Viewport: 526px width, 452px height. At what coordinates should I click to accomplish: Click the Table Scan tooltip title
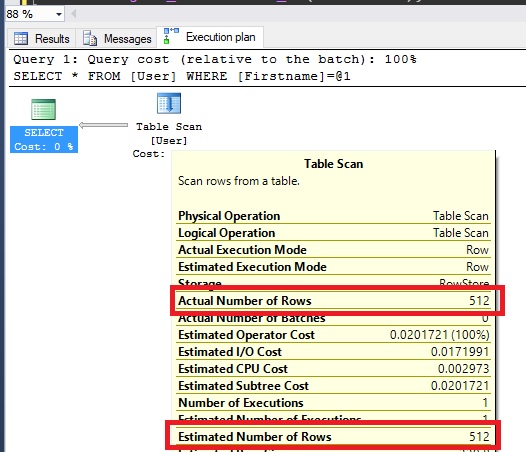click(333, 164)
